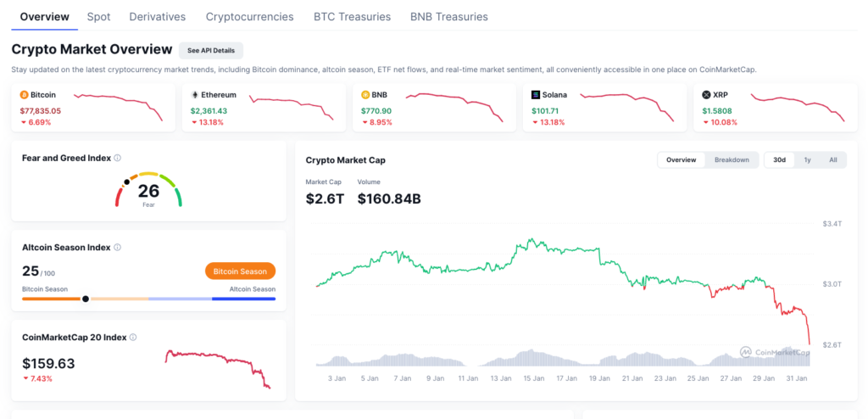
Task: Open Altcoin Season Index info icon
Action: click(117, 248)
